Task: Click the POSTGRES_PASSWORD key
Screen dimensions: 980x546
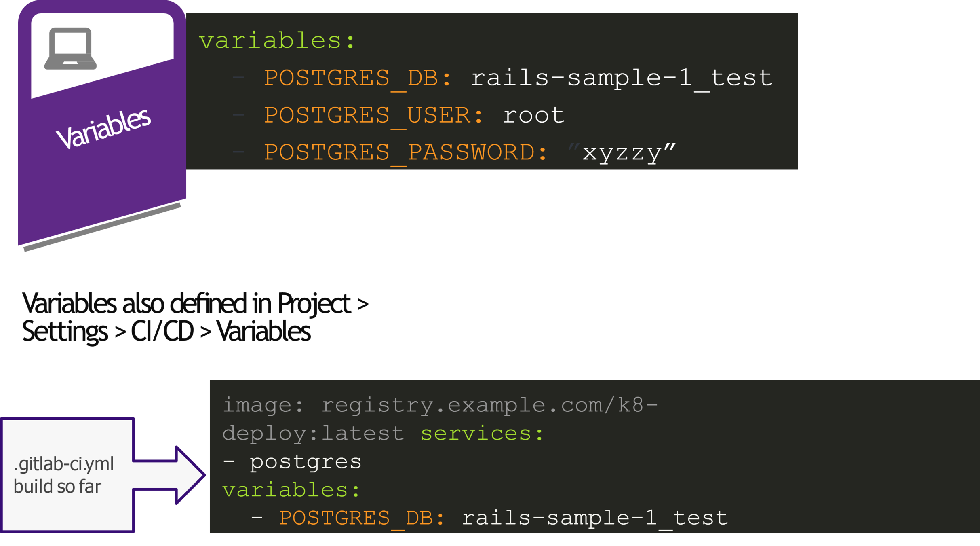Action: coord(405,153)
